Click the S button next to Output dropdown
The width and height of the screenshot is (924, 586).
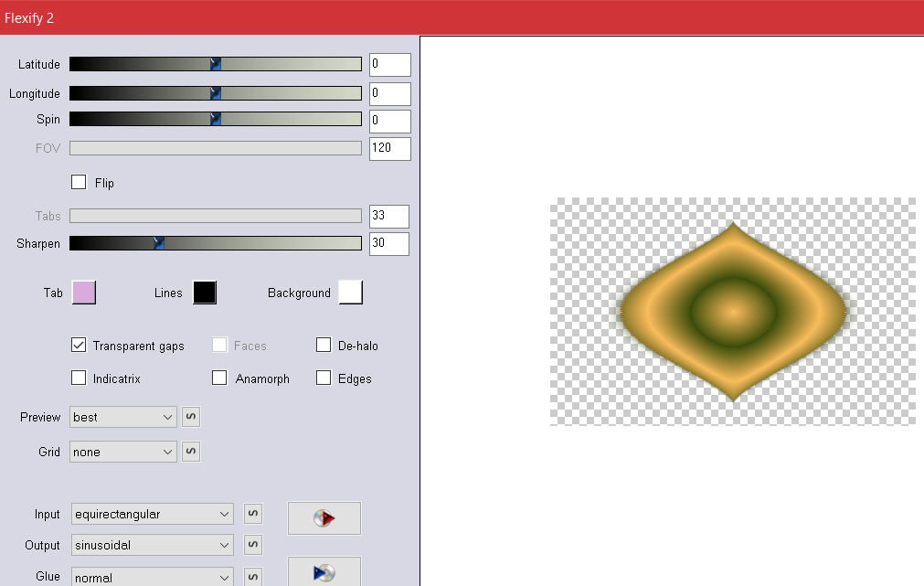pos(253,546)
